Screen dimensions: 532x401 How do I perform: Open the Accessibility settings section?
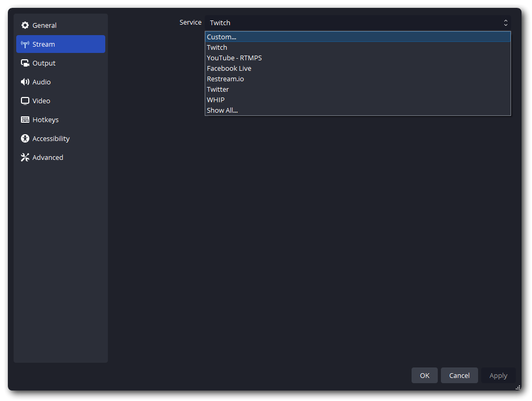(51, 138)
